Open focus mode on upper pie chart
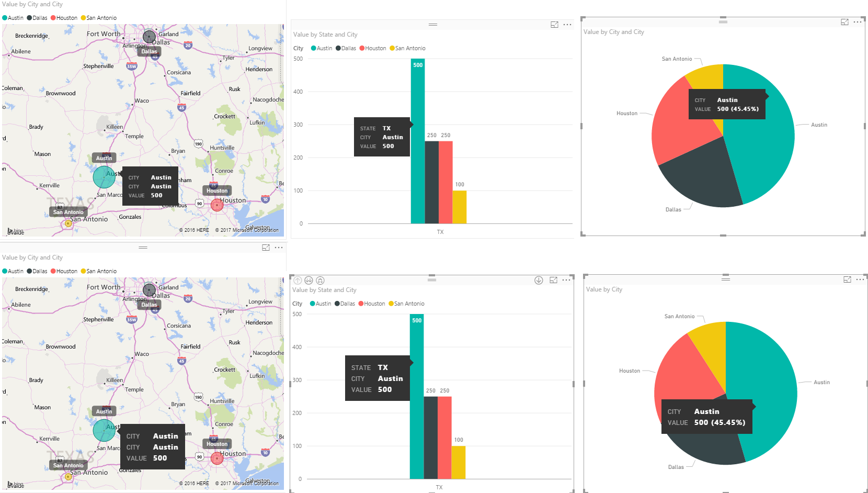This screenshot has height=493, width=868. pyautogui.click(x=844, y=22)
